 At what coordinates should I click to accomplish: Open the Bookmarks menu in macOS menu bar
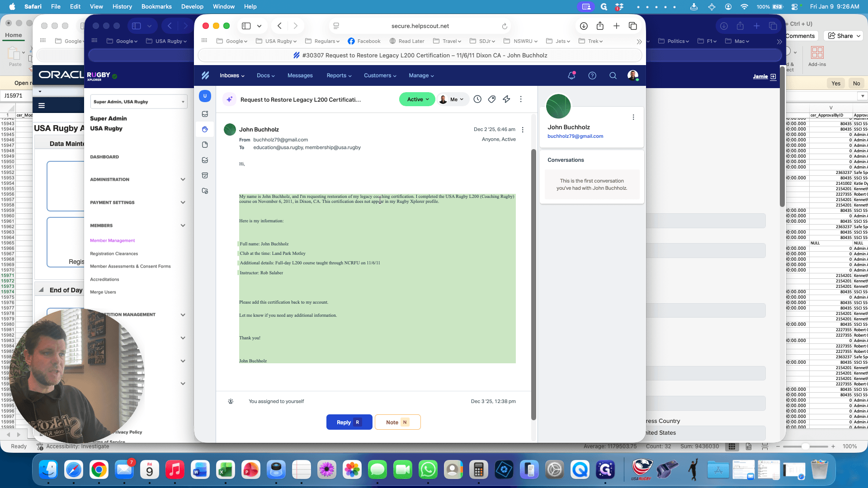[156, 6]
